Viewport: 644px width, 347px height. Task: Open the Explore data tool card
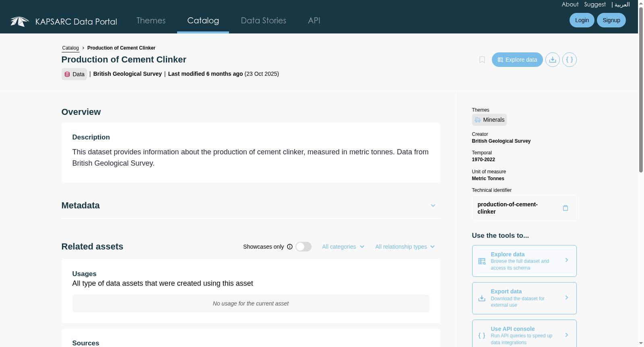524,261
